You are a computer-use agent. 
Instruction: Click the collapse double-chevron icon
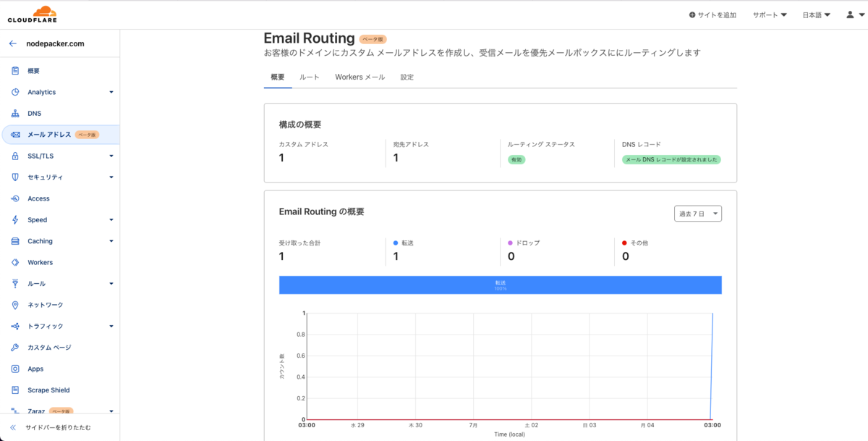pyautogui.click(x=13, y=427)
